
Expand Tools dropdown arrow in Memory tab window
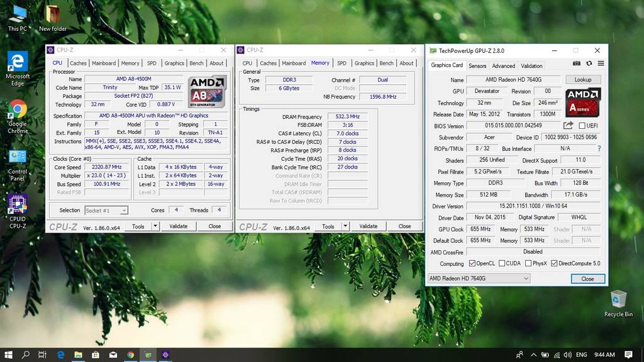[x=345, y=226]
